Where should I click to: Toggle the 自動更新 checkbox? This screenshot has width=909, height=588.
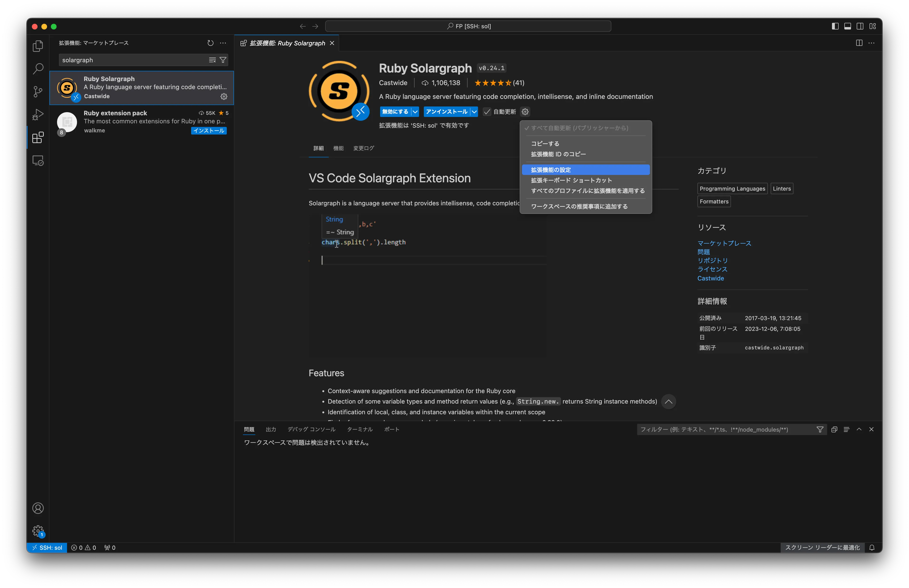point(487,111)
